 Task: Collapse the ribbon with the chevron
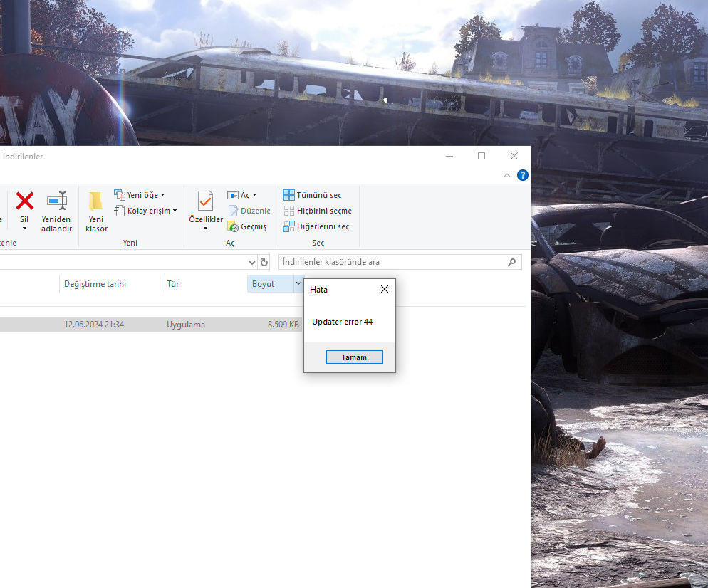point(507,175)
